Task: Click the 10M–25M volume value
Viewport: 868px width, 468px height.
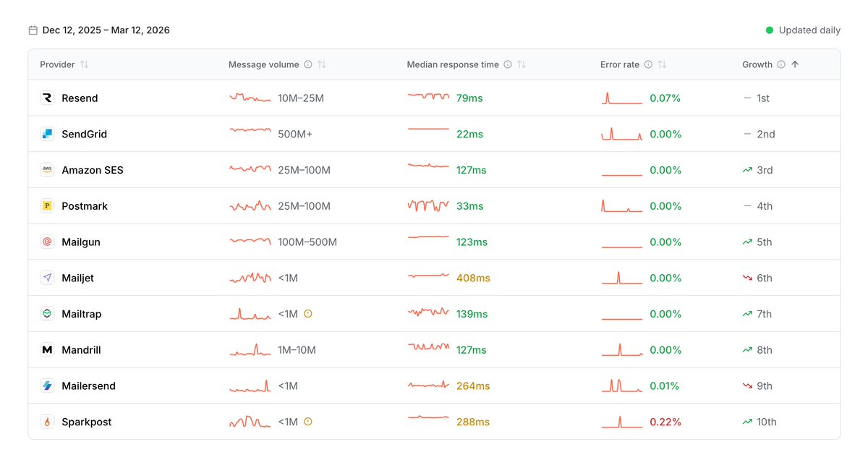Action: pos(301,98)
